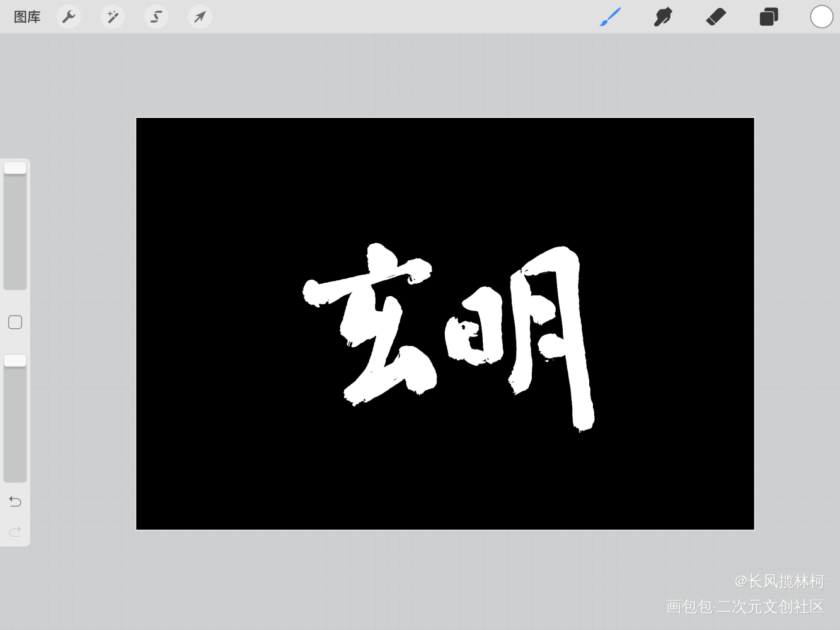Select the Smudge tool
This screenshot has width=840, height=630.
[663, 17]
